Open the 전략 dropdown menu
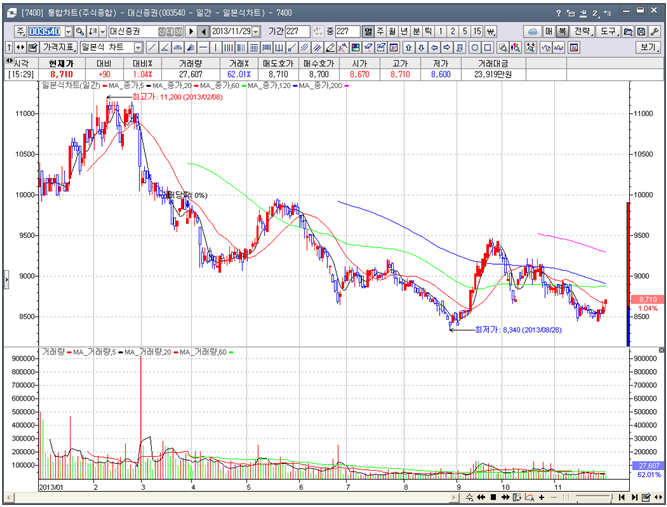Image resolution: width=667 pixels, height=507 pixels. pos(583,31)
